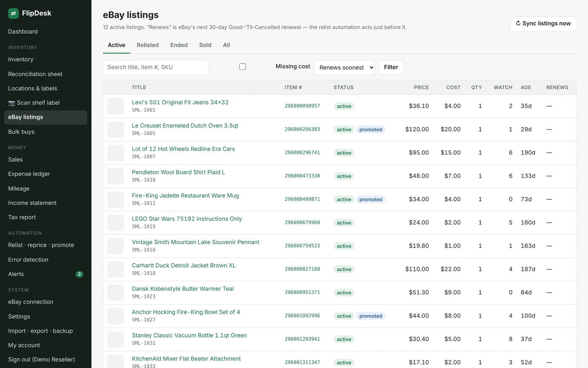Open Fire-King Jadeite Restaurant Ware Mug listing
This screenshot has height=368, width=588.
click(185, 196)
